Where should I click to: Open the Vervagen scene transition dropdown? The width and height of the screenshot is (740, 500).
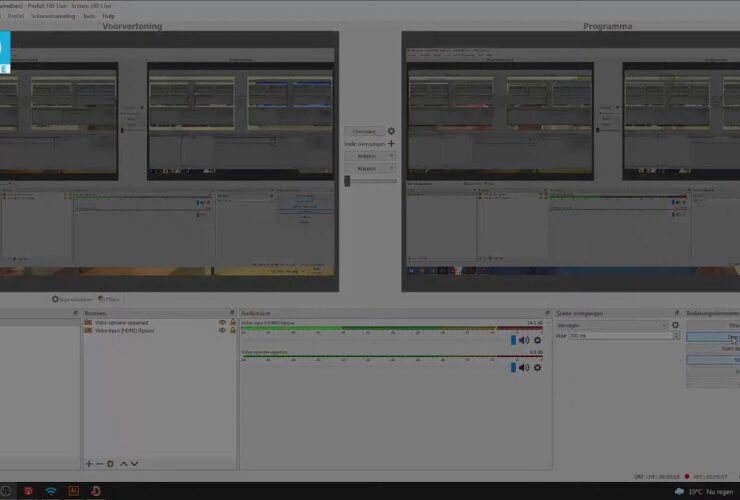[612, 325]
